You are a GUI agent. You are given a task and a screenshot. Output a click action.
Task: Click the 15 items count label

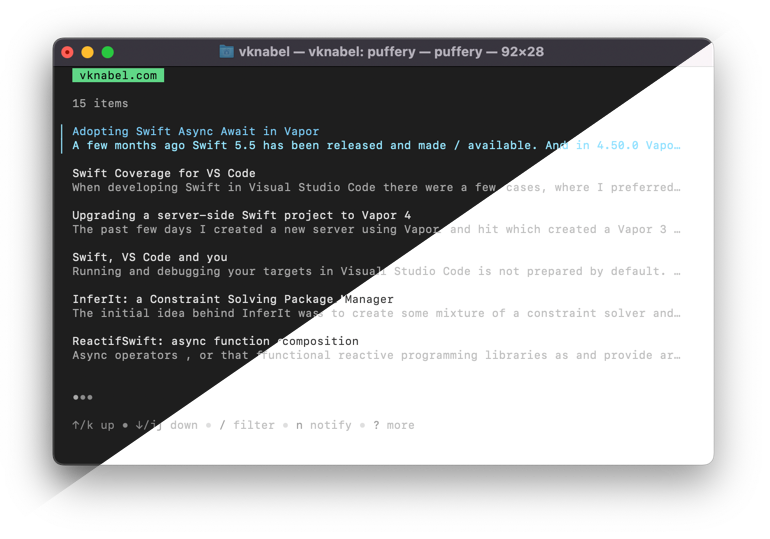(x=100, y=104)
